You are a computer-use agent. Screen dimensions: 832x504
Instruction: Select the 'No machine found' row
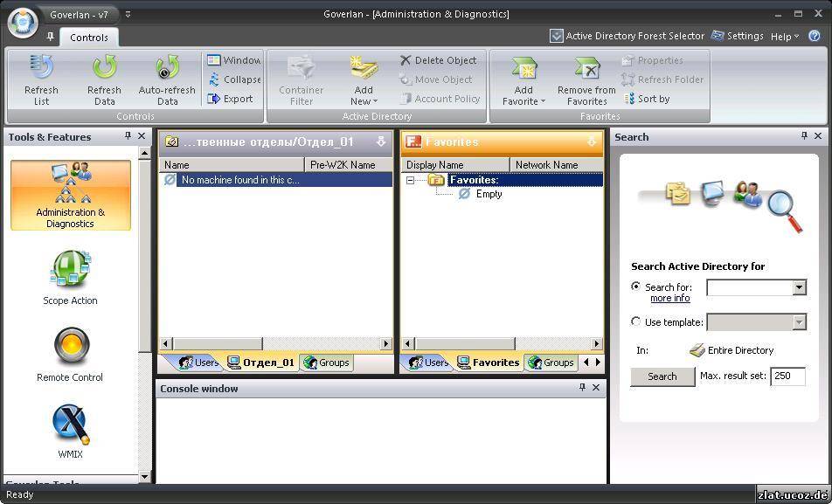(276, 180)
